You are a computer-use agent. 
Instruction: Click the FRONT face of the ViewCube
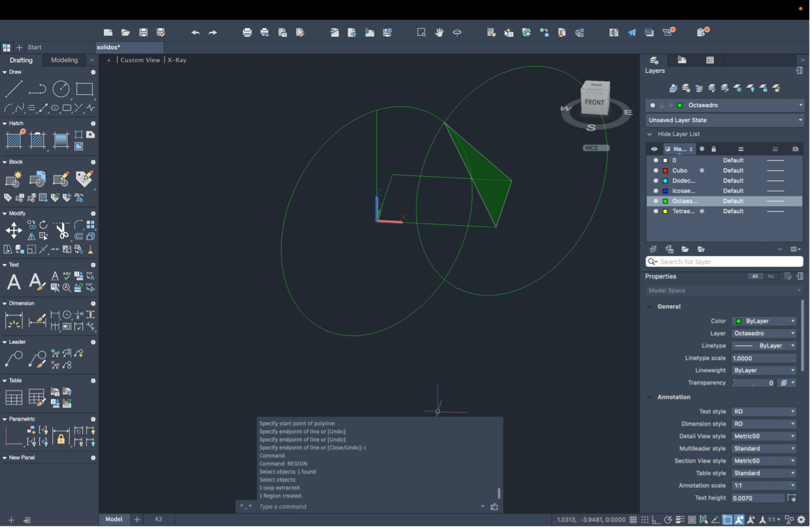tap(594, 102)
